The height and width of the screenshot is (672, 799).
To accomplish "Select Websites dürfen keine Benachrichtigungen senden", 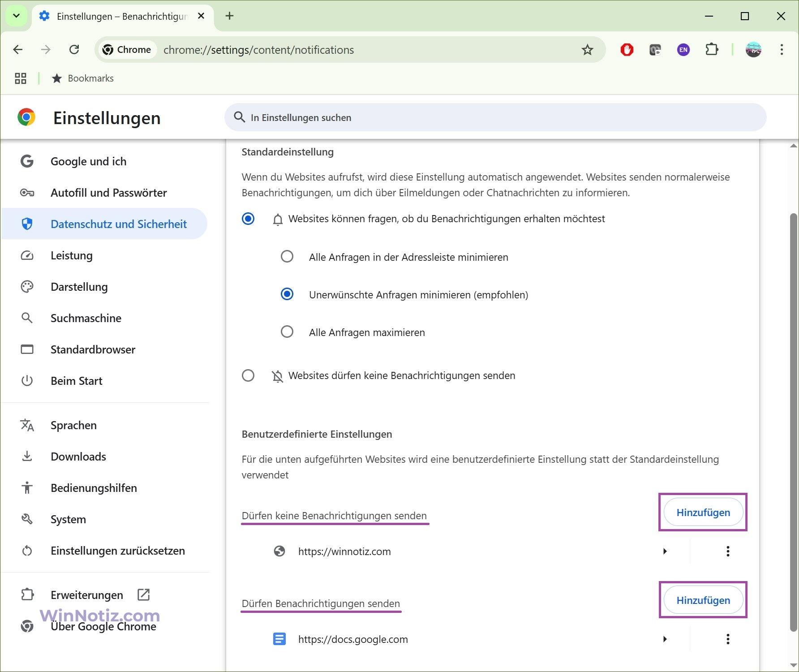I will tap(248, 375).
